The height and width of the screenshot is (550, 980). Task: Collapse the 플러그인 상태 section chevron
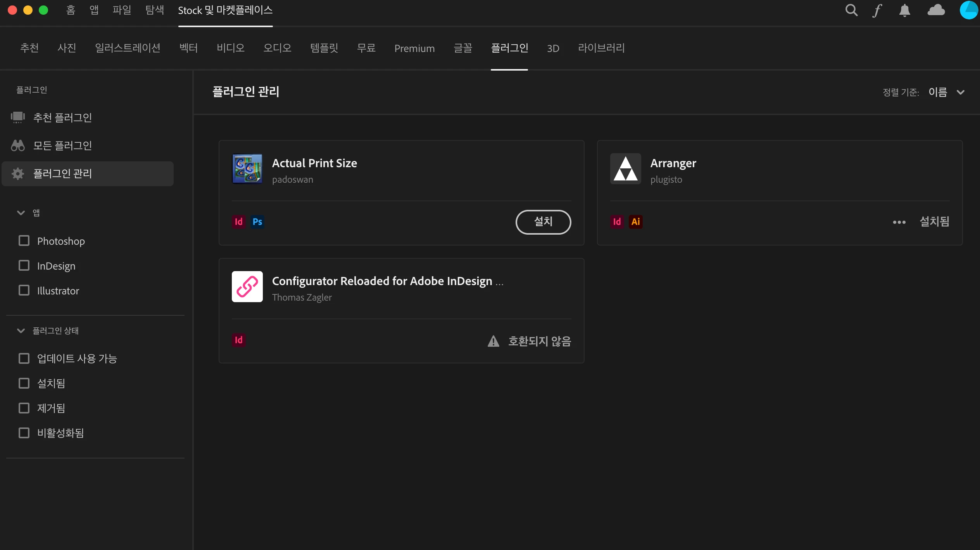pos(21,331)
